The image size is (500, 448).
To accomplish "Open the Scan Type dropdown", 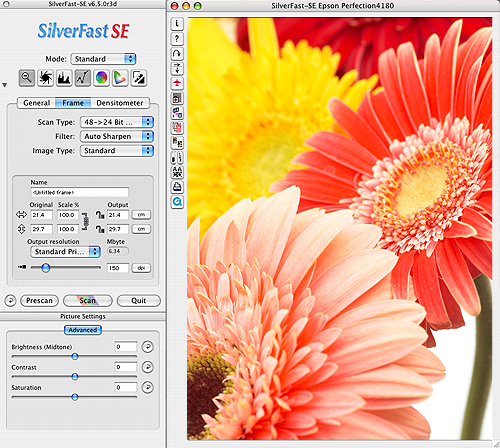I will coord(117,122).
